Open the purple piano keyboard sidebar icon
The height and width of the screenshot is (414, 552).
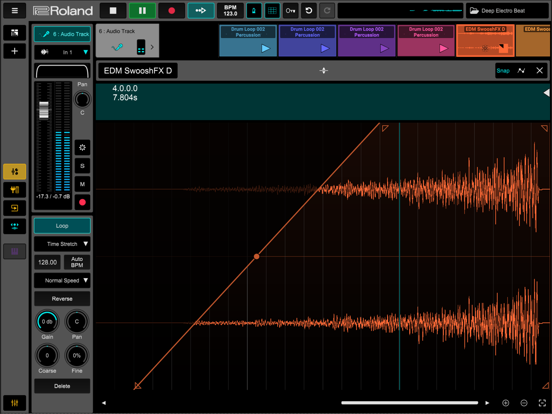14,251
